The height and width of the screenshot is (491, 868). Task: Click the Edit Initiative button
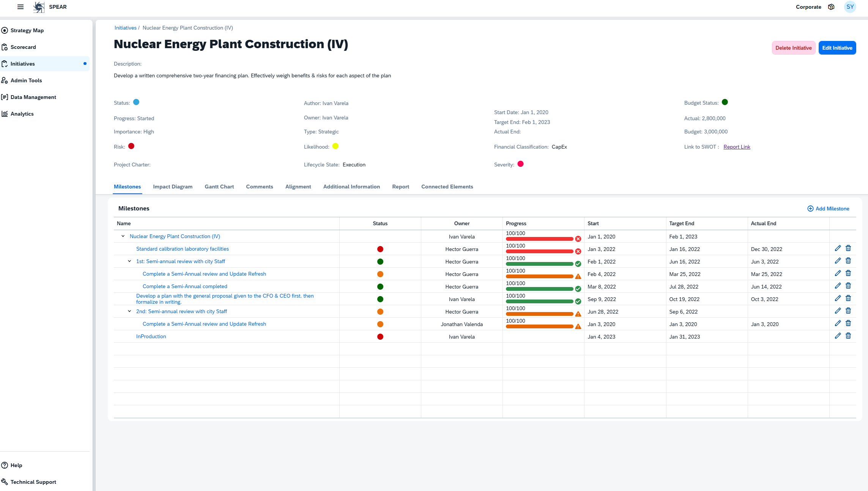(x=837, y=48)
